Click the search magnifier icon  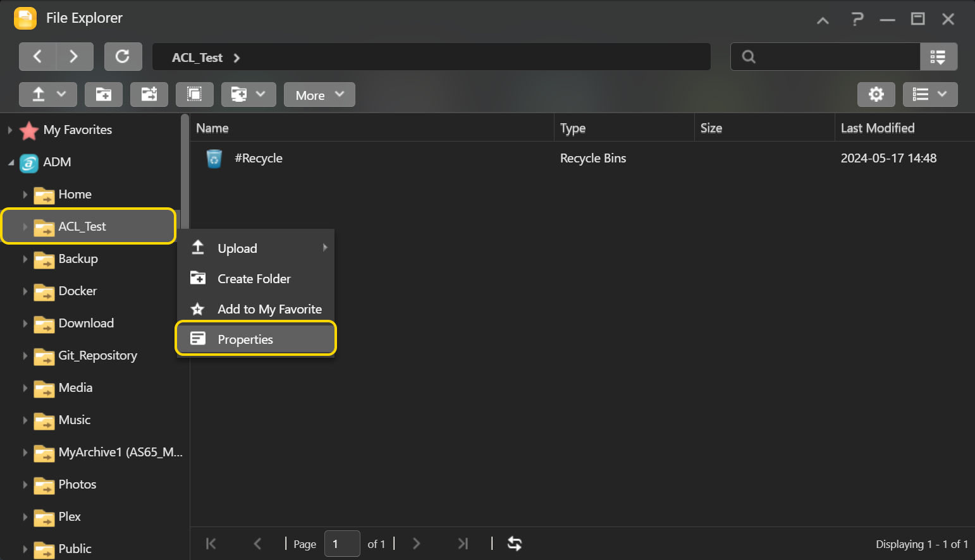pyautogui.click(x=749, y=57)
